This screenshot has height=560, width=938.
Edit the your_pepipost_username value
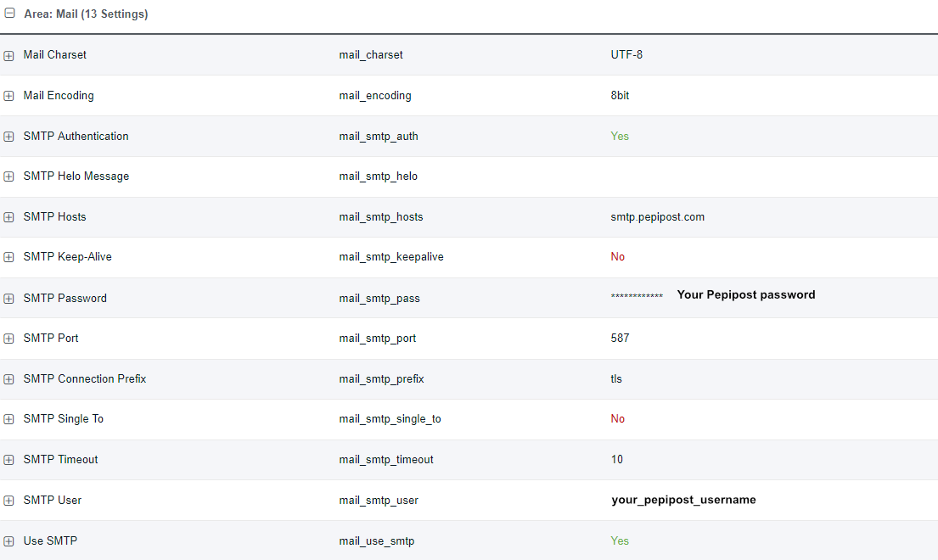[683, 501]
